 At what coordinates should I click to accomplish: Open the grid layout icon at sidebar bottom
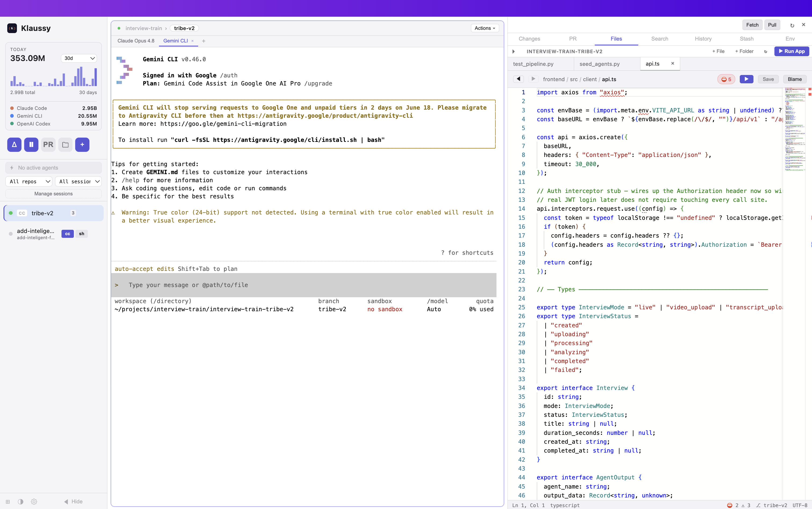(x=8, y=501)
